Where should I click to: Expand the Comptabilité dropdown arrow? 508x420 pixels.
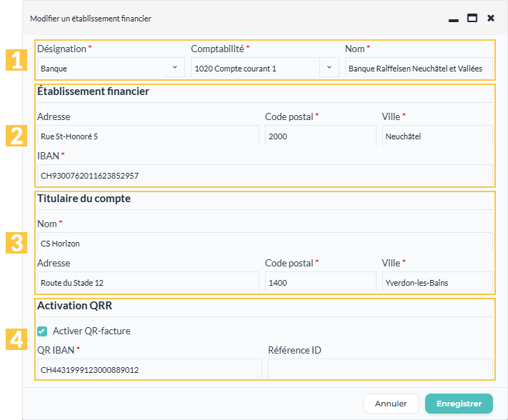point(329,67)
